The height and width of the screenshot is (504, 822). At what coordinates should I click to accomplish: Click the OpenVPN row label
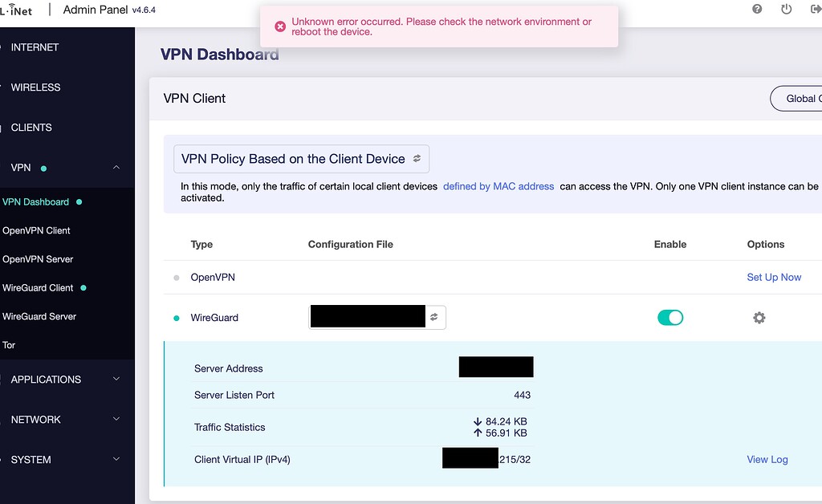(x=212, y=277)
